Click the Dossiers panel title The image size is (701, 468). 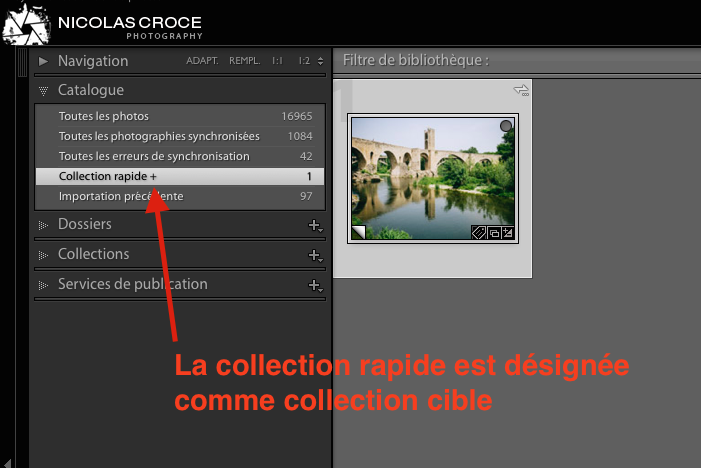coord(85,224)
